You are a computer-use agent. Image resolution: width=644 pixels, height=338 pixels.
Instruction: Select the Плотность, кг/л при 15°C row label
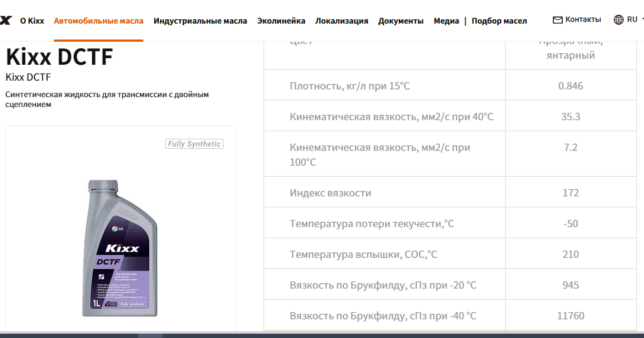pyautogui.click(x=350, y=86)
